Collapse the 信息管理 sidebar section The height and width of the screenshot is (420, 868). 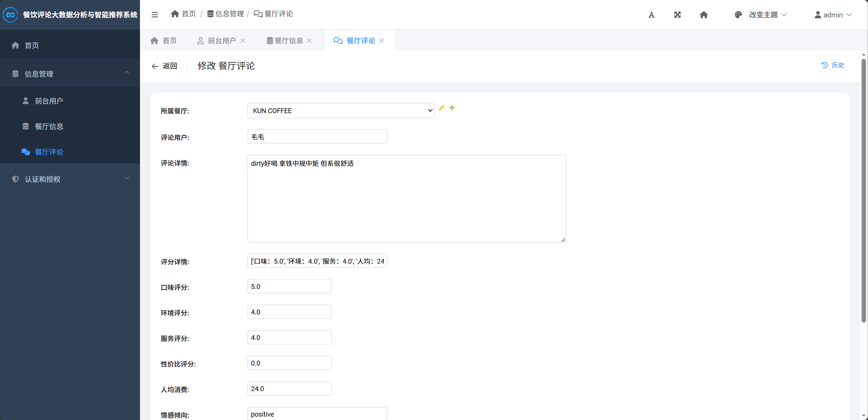(x=70, y=74)
